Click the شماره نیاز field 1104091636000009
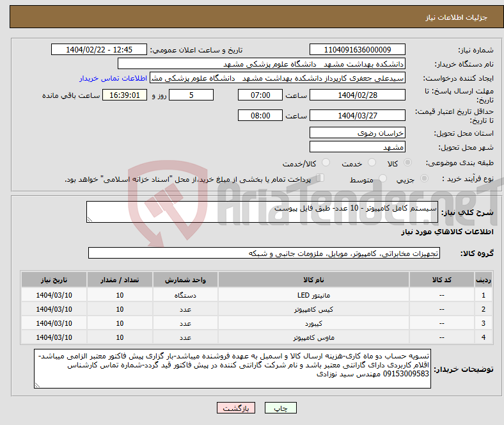Screen dimensions: 504x425 pyautogui.click(x=357, y=49)
